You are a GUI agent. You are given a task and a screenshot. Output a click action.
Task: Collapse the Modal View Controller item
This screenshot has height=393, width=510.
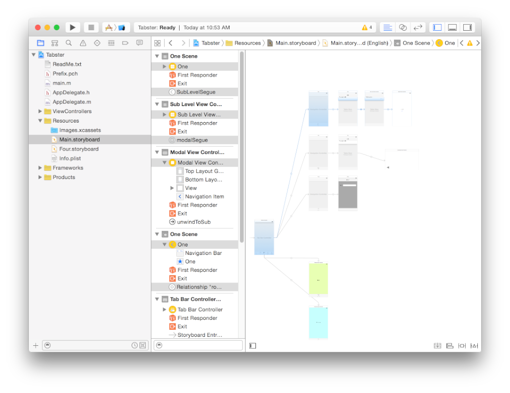164,162
